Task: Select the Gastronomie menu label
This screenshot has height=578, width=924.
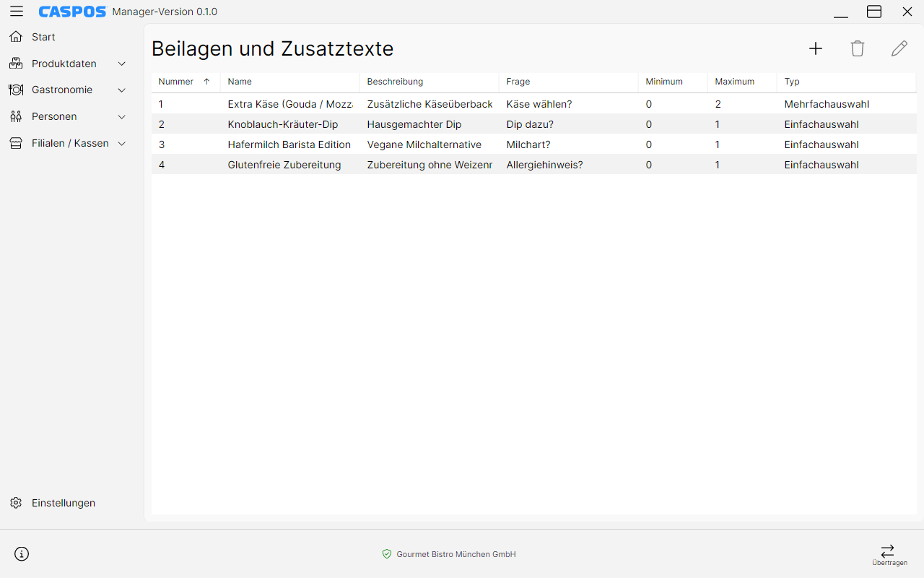Action: click(62, 90)
